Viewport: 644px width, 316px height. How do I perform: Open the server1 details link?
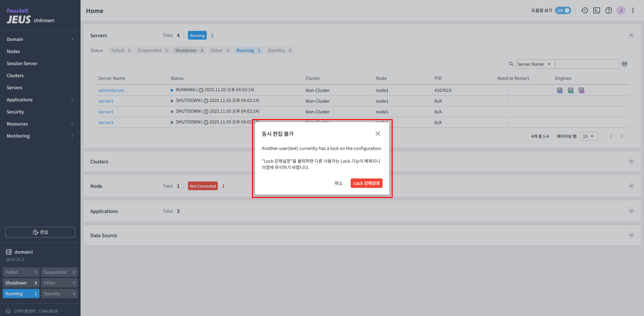tap(106, 101)
